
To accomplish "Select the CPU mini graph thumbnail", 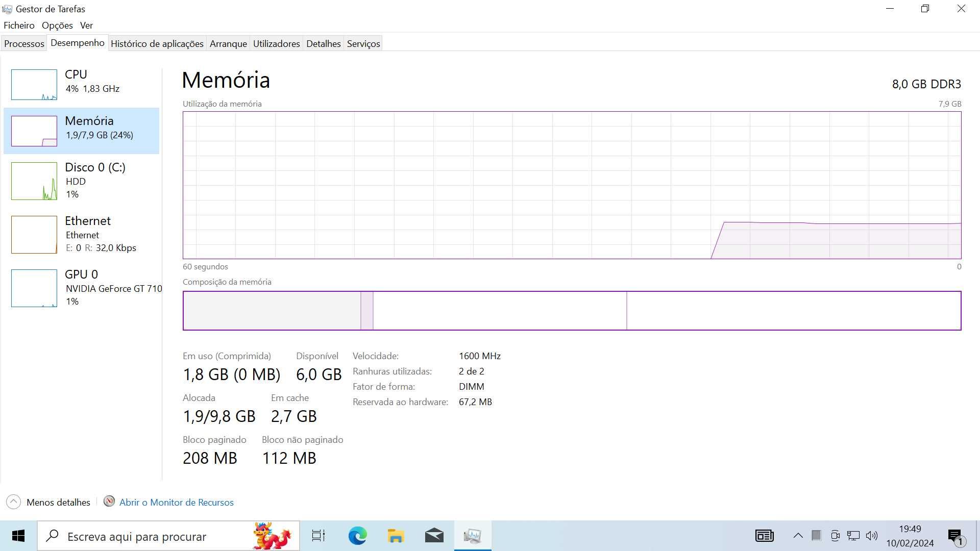I will click(34, 85).
